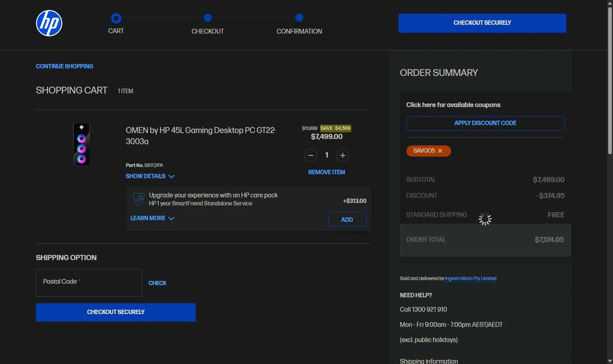The image size is (613, 364).
Task: Click the page vertical scrollbar
Action: pos(610,80)
